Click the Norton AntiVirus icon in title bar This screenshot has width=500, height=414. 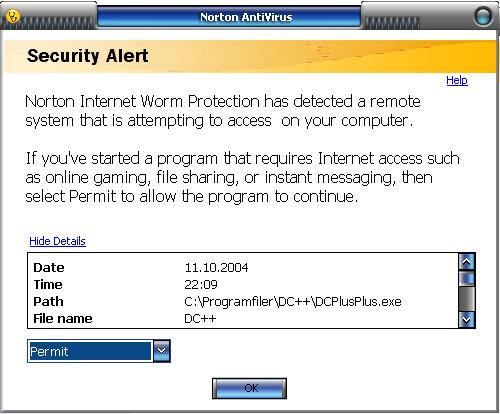pos(13,16)
